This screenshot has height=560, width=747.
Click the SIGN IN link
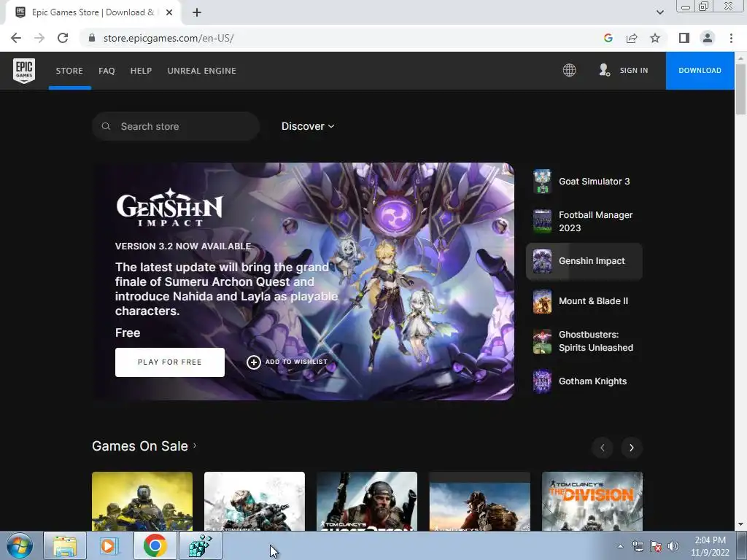pyautogui.click(x=634, y=71)
